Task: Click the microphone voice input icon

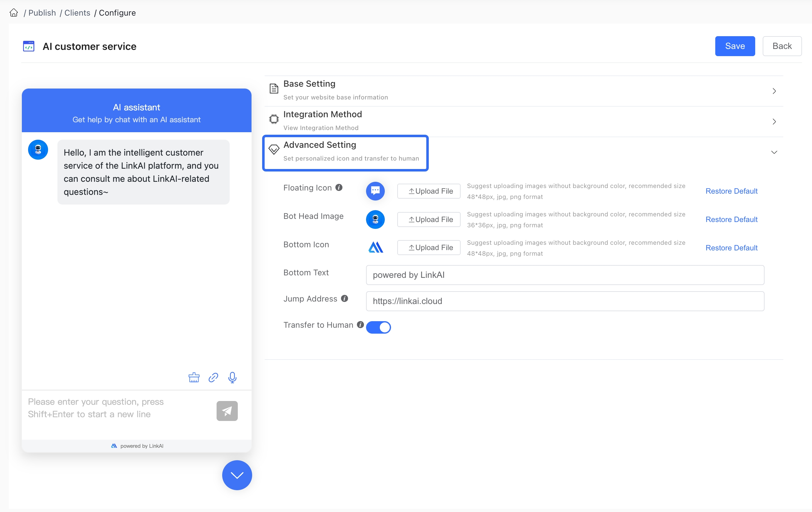Action: [x=232, y=378]
